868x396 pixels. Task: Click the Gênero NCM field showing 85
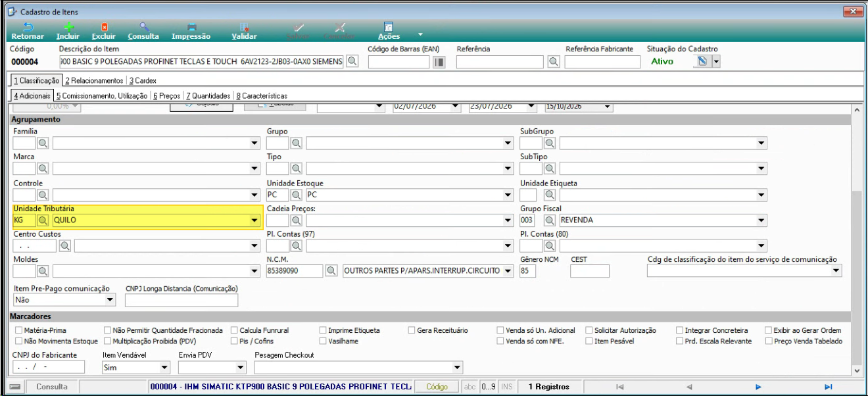click(527, 271)
